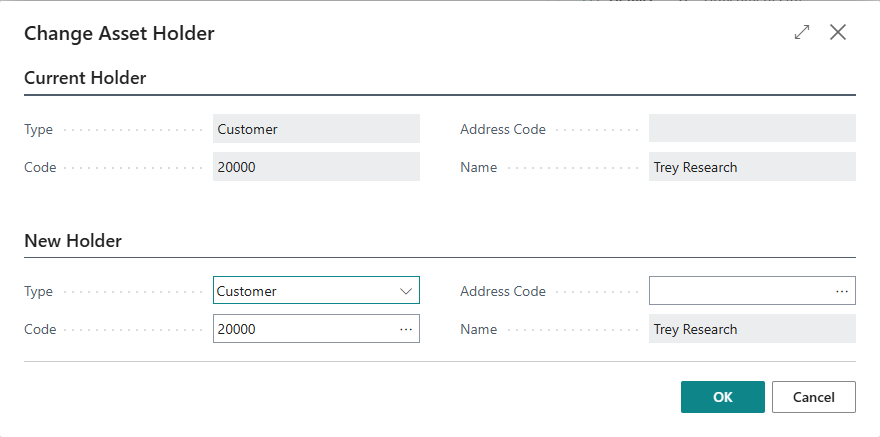Focus the New Holder Address Code input
This screenshot has height=437, width=880.
pyautogui.click(x=740, y=291)
